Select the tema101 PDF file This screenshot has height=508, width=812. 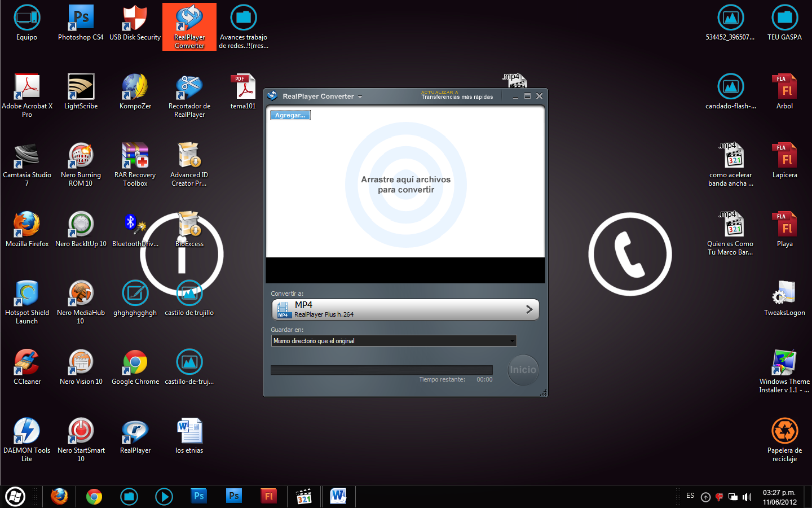[244, 92]
